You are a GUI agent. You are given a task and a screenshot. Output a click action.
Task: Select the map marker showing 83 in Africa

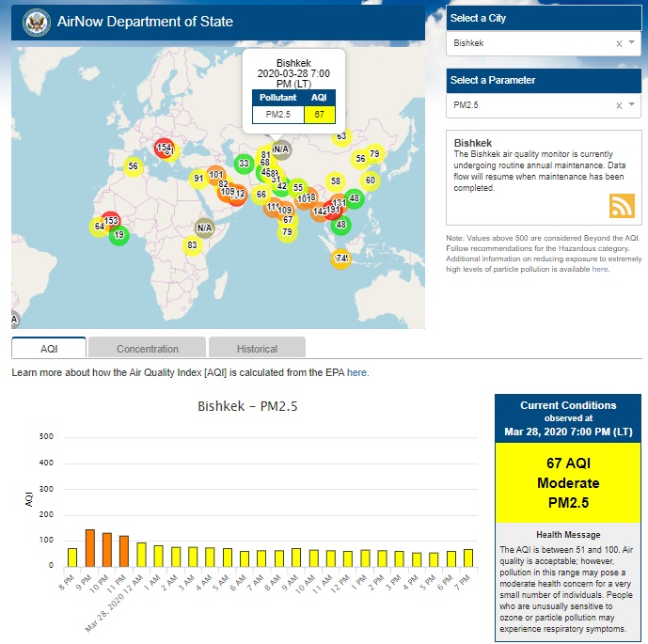point(192,245)
